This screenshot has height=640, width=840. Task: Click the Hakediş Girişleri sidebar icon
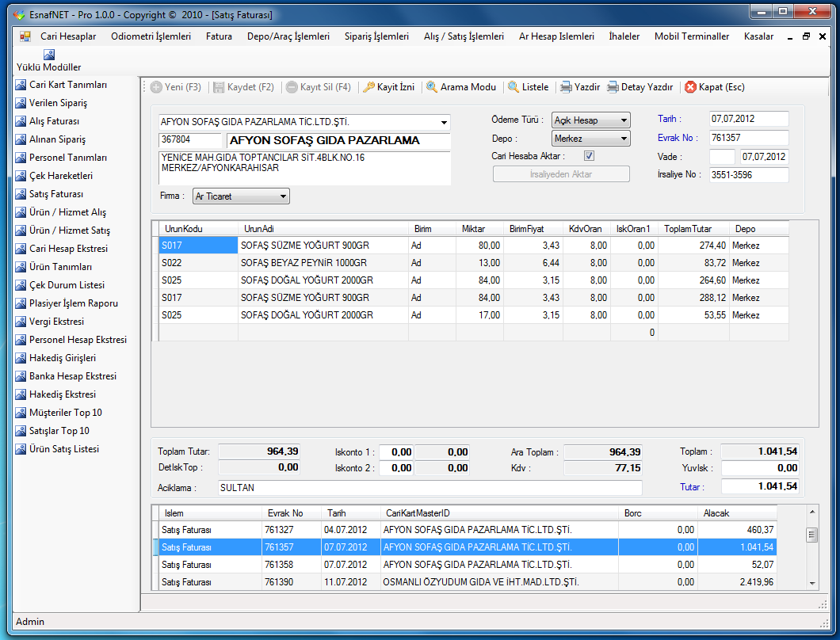point(21,358)
